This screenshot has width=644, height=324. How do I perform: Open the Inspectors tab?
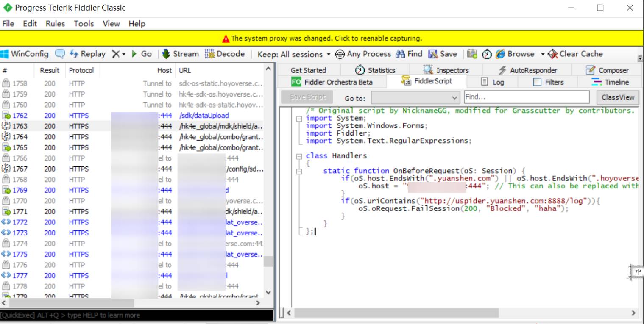click(446, 70)
